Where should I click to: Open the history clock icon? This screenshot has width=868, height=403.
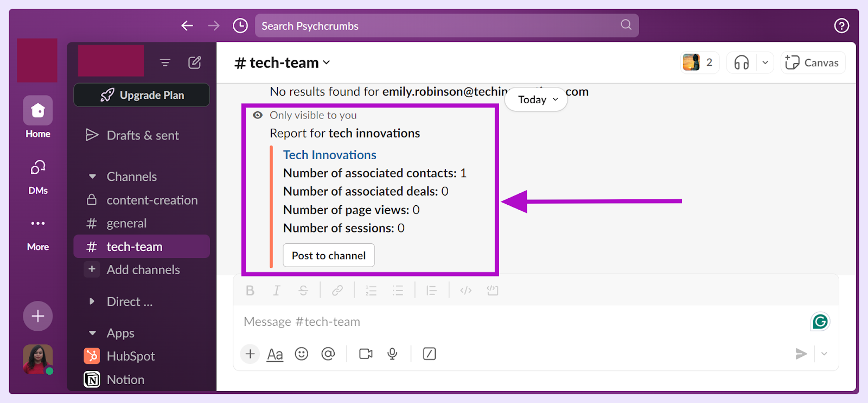pos(240,26)
